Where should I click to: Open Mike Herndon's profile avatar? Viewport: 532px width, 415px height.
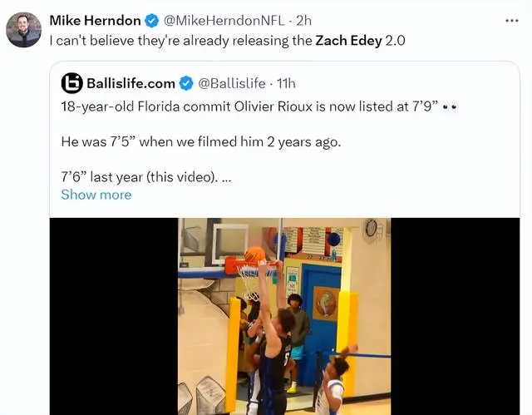pyautogui.click(x=24, y=30)
